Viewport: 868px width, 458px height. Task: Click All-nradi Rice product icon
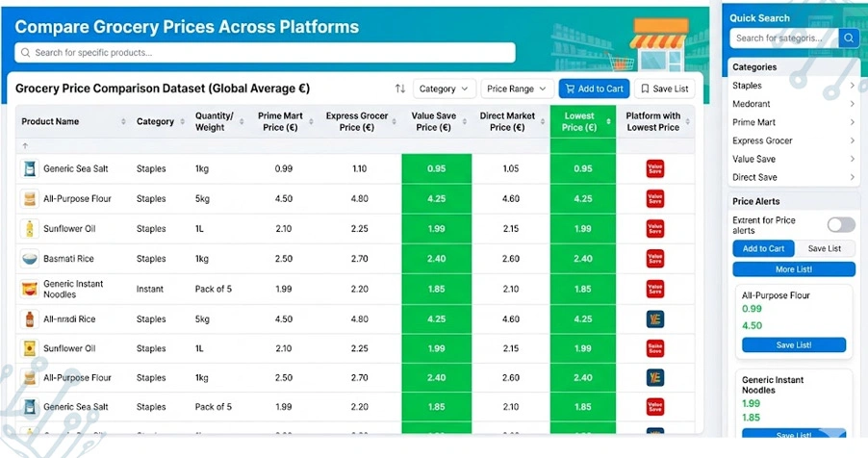(x=30, y=319)
